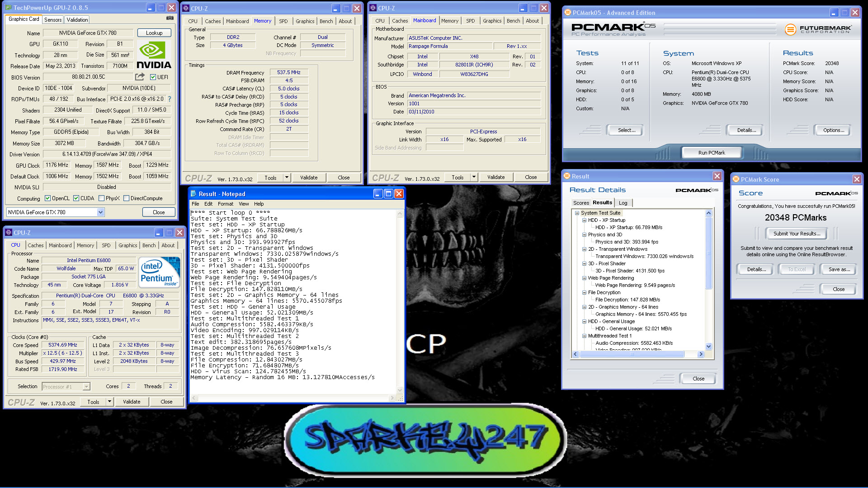This screenshot has width=868, height=488.
Task: Click the CPU-Z Memory window title bar icon
Action: click(x=186, y=8)
